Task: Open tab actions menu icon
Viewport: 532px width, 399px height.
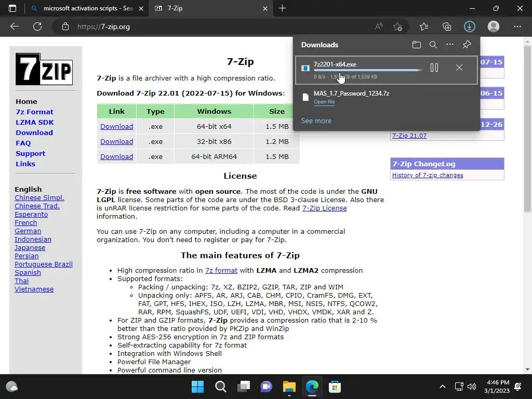Action: 12,8
